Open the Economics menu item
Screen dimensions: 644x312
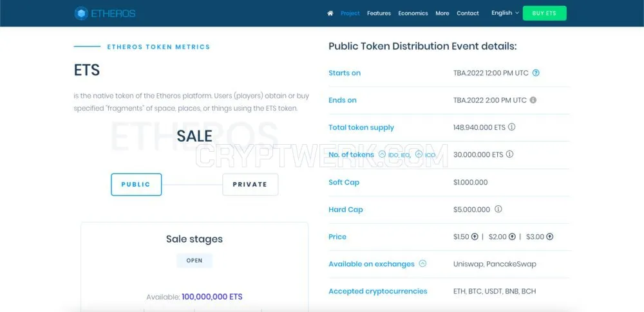[x=413, y=13]
